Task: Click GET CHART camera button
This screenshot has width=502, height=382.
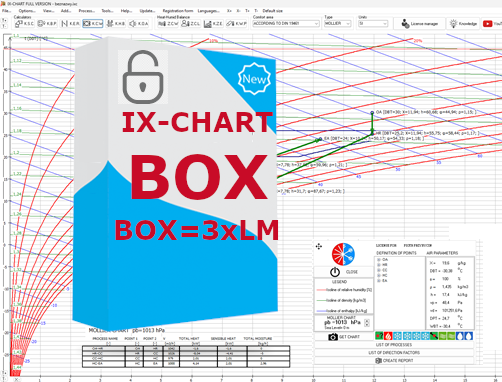Action: pyautogui.click(x=344, y=337)
